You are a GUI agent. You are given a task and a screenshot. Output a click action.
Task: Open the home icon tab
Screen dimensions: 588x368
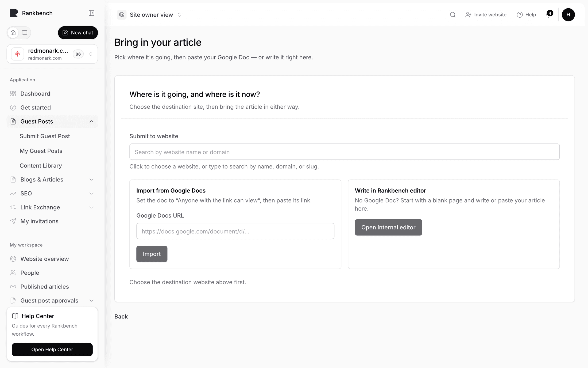pyautogui.click(x=13, y=33)
